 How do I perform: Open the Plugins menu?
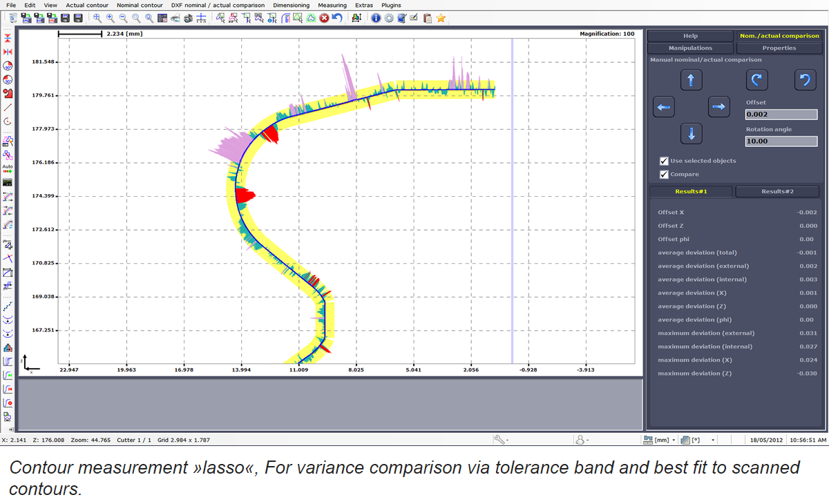pos(391,5)
